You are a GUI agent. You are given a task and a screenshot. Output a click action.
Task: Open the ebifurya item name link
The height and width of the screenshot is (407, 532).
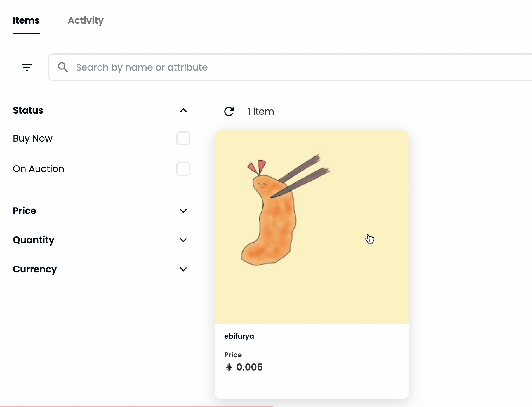coord(239,336)
